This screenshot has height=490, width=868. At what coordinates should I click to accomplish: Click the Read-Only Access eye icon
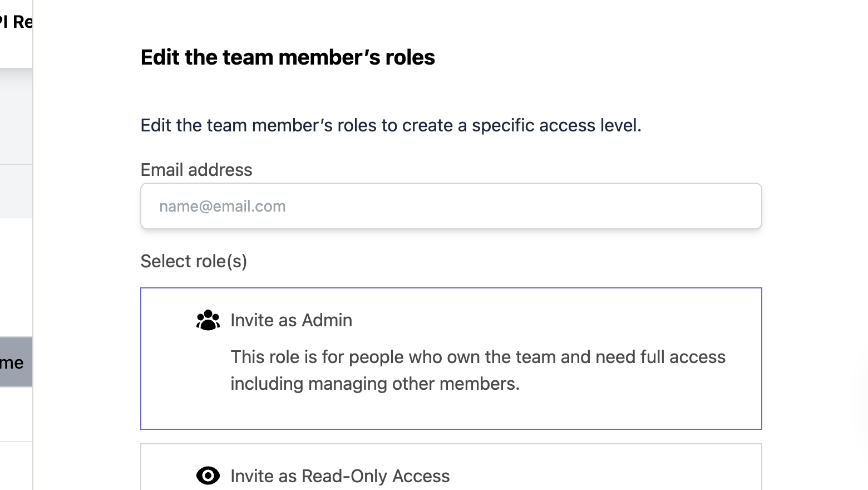tap(208, 476)
